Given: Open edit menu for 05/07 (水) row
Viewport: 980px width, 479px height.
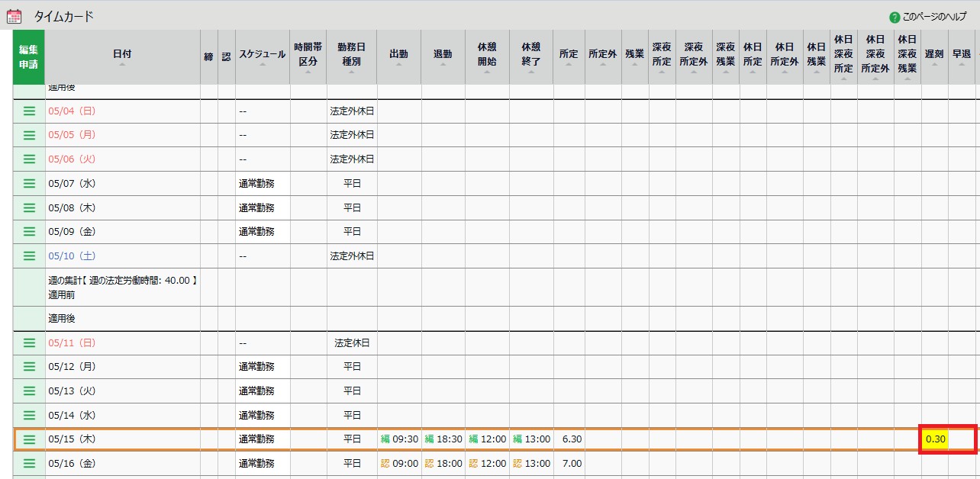Looking at the screenshot, I should tap(29, 183).
